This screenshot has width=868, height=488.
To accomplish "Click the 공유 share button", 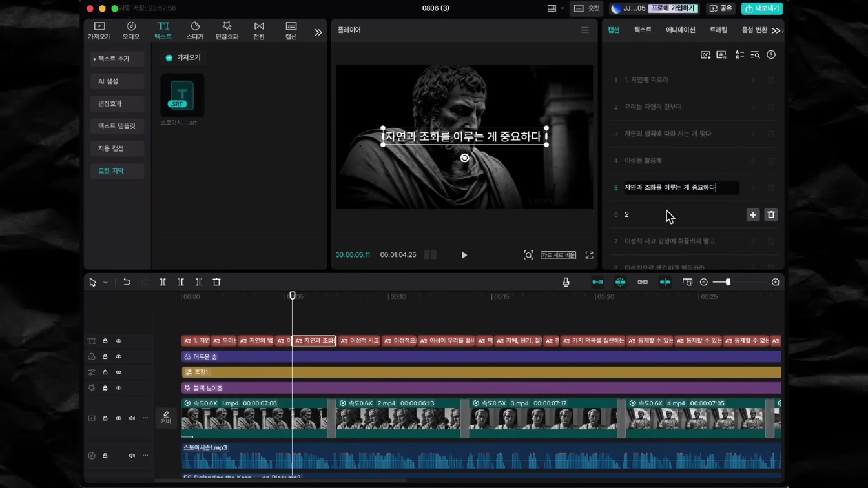I will (x=721, y=8).
